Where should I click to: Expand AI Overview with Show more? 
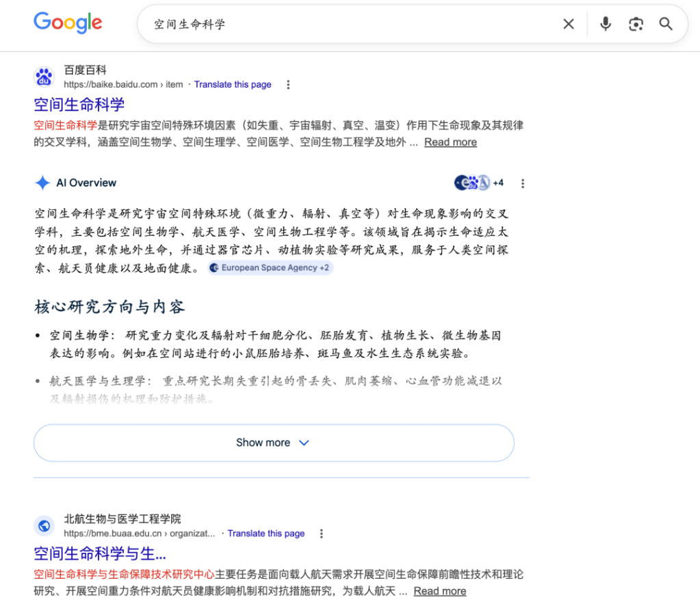coord(274,443)
